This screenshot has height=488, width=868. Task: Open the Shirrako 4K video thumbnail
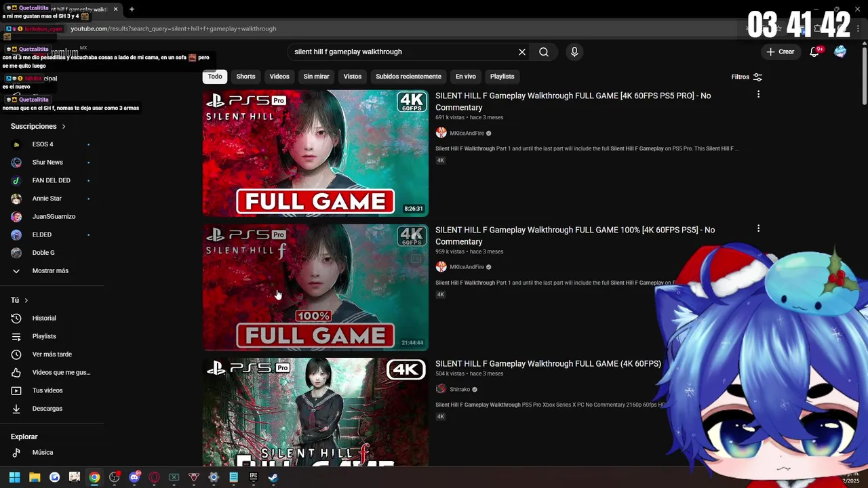tap(315, 412)
